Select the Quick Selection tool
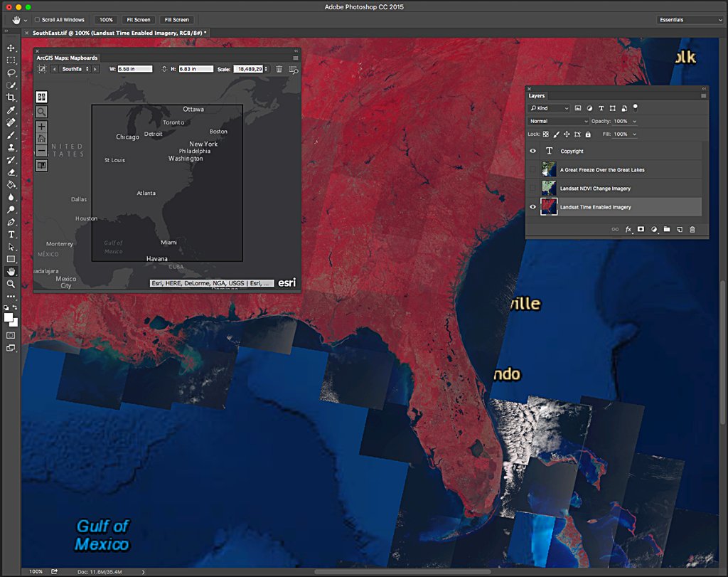The image size is (728, 577). pos(11,85)
